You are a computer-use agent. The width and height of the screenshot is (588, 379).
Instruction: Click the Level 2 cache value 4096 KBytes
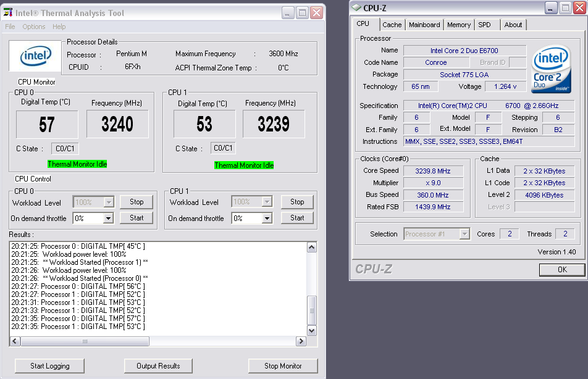544,195
